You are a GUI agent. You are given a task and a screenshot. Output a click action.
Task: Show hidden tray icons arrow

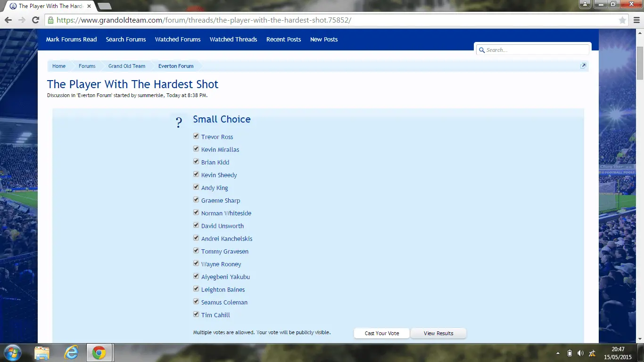pyautogui.click(x=558, y=353)
